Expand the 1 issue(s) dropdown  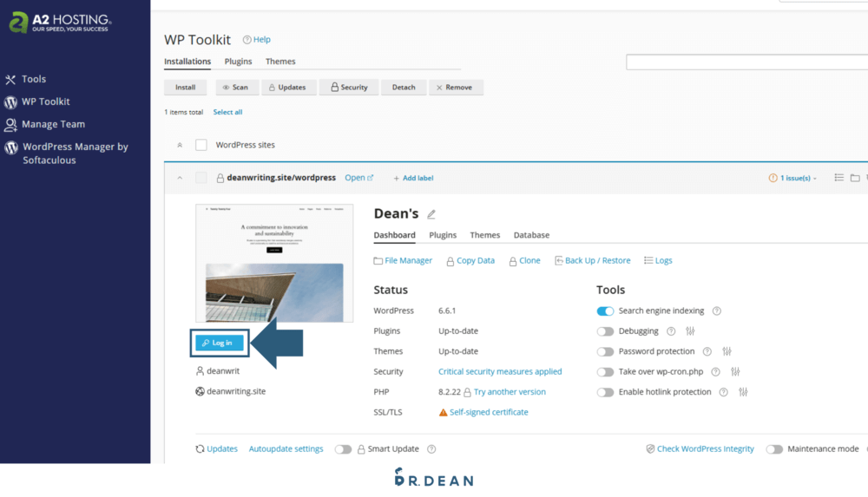[792, 178]
